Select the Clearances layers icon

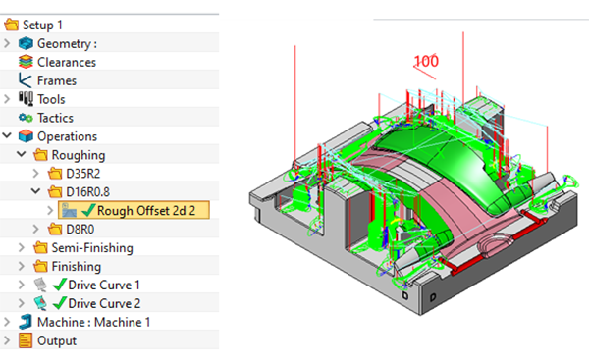pyautogui.click(x=26, y=62)
